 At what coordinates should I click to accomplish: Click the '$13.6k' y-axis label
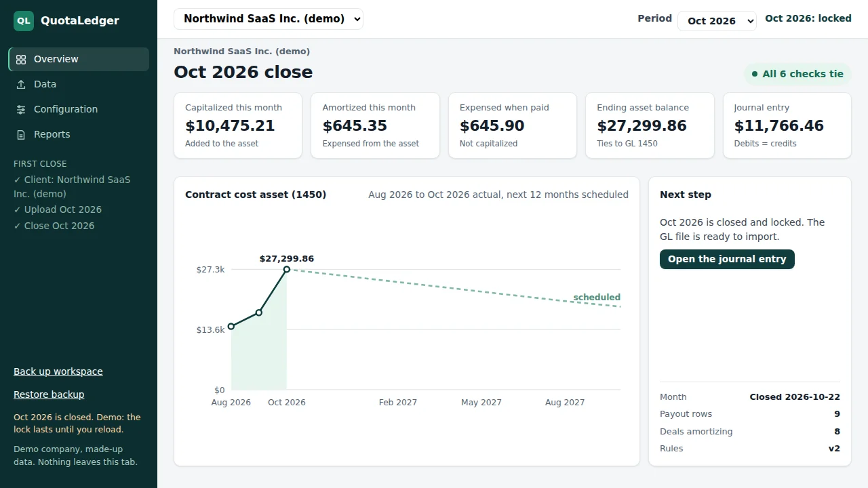pos(210,330)
